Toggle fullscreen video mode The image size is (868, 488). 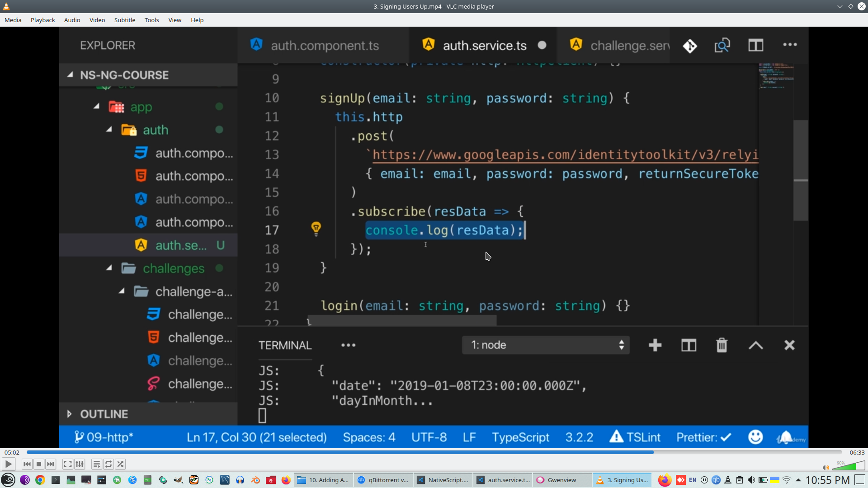pyautogui.click(x=68, y=464)
